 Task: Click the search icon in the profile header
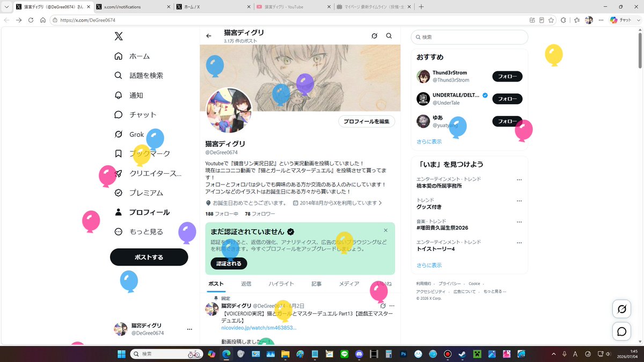[x=389, y=36]
